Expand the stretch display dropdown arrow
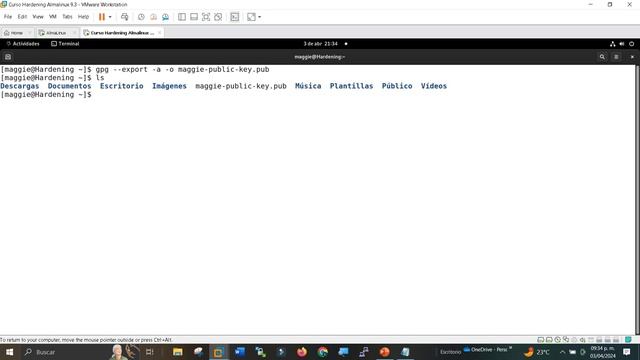Screen dimensions: 640x360 coord(260,17)
